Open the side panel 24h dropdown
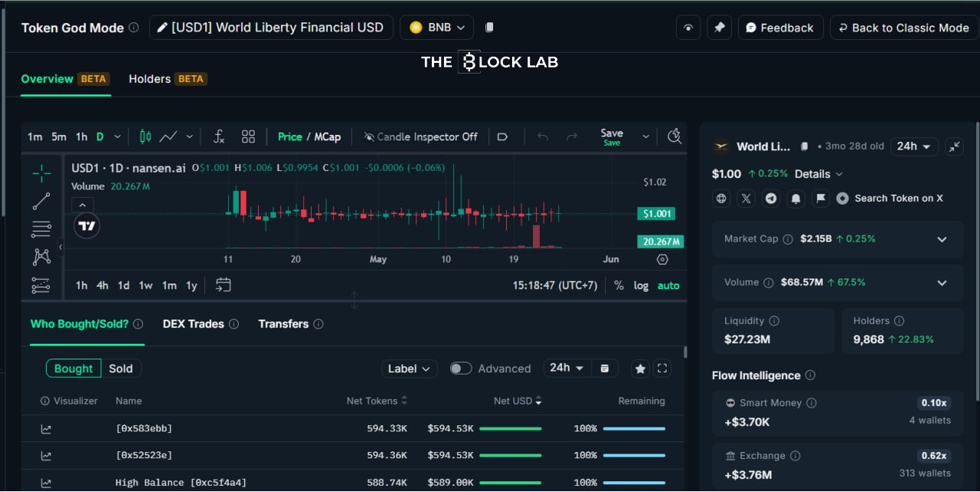 [916, 146]
